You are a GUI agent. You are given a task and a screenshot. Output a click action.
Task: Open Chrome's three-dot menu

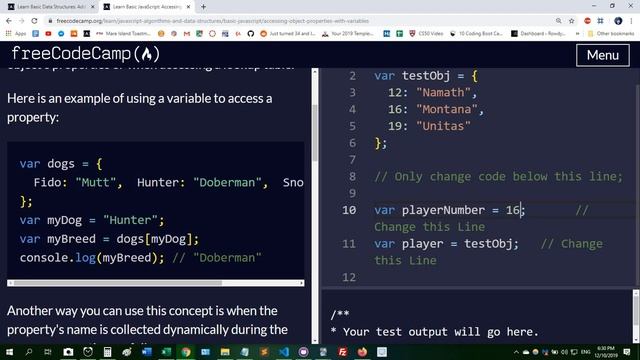pyautogui.click(x=631, y=20)
